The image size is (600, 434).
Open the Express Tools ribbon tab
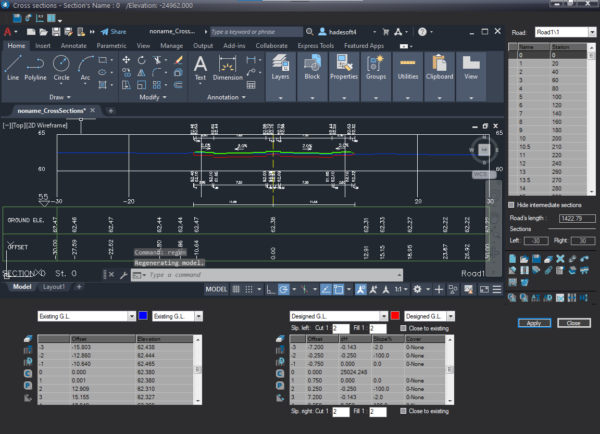[316, 46]
